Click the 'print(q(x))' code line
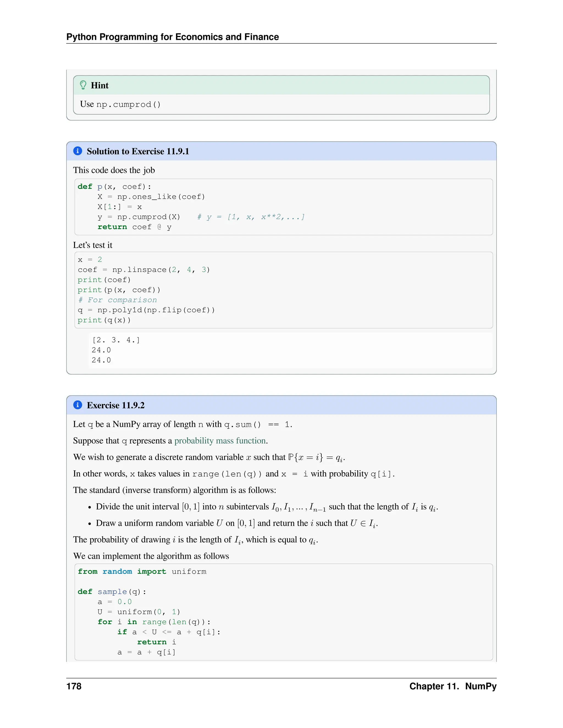This screenshot has height=728, width=563. 104,320
